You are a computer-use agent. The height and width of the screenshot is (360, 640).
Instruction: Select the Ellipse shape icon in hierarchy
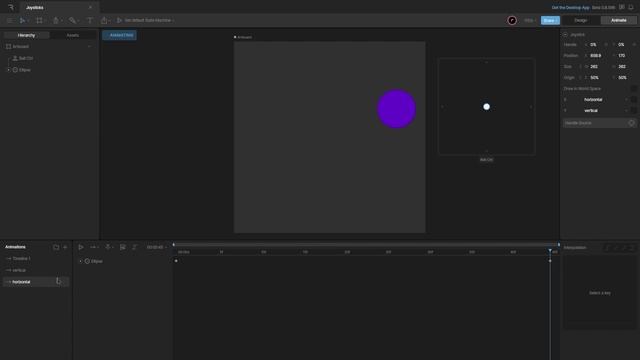pos(15,70)
